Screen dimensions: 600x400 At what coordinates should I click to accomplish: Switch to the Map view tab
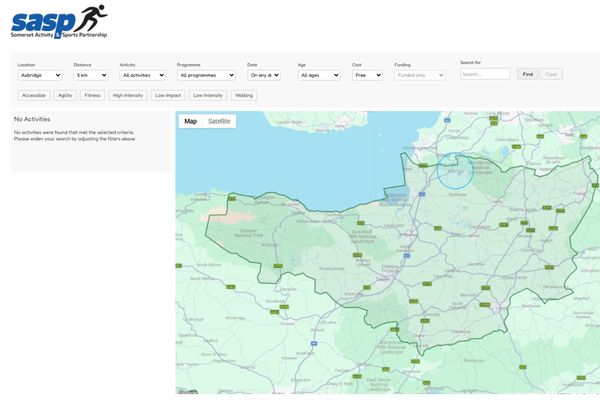point(191,121)
